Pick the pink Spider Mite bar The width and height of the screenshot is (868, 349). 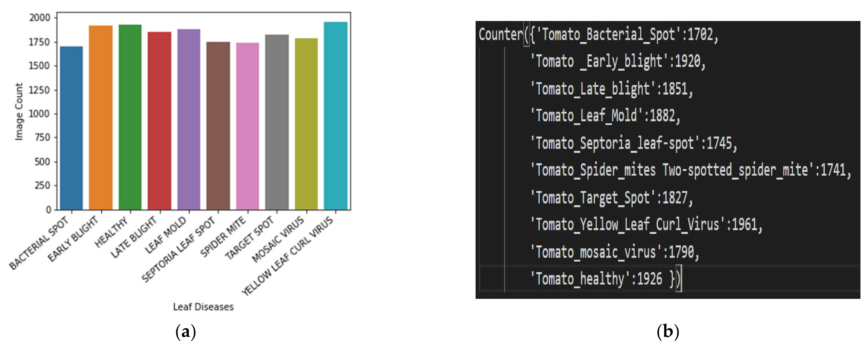(x=248, y=126)
